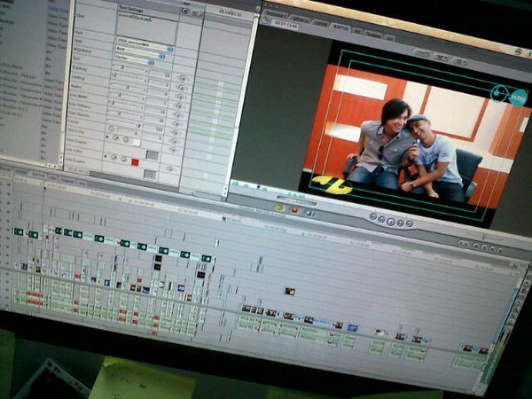Click the Leading slider track
532x399 pixels.
pos(129,87)
